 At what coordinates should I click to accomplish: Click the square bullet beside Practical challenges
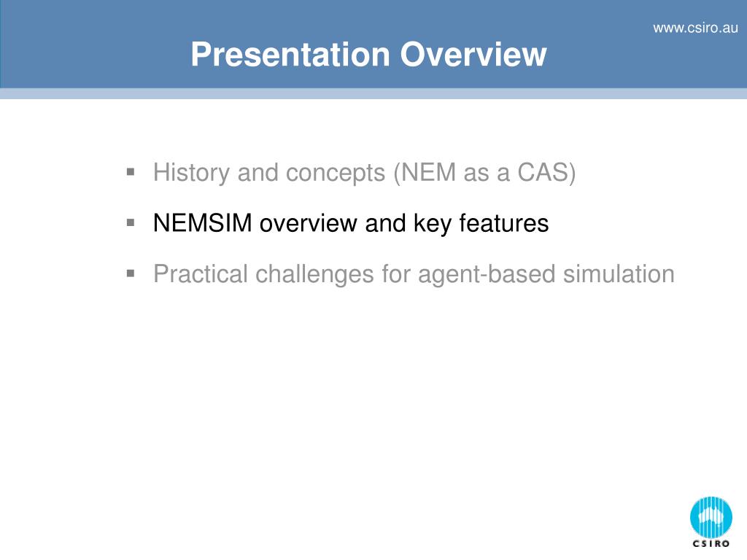(x=131, y=273)
